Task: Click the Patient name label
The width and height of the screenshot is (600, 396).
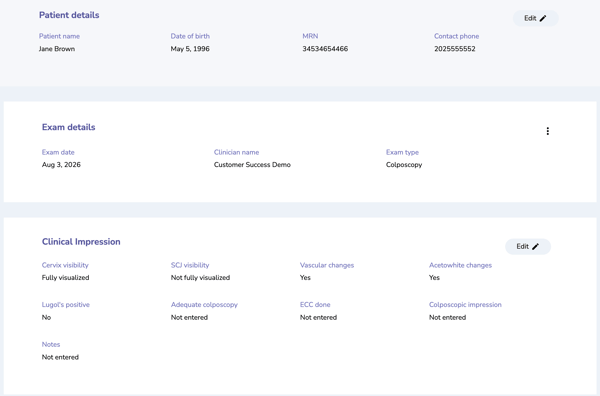Action: point(59,36)
